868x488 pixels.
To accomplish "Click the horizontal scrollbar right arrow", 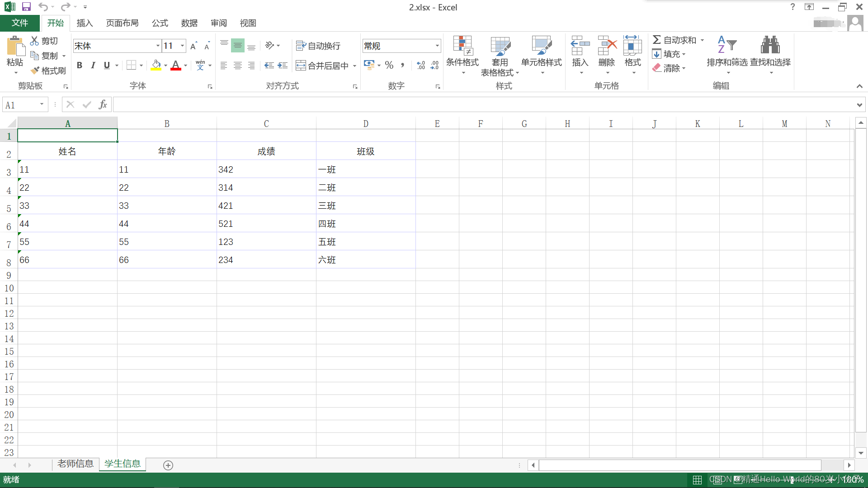I will (849, 465).
